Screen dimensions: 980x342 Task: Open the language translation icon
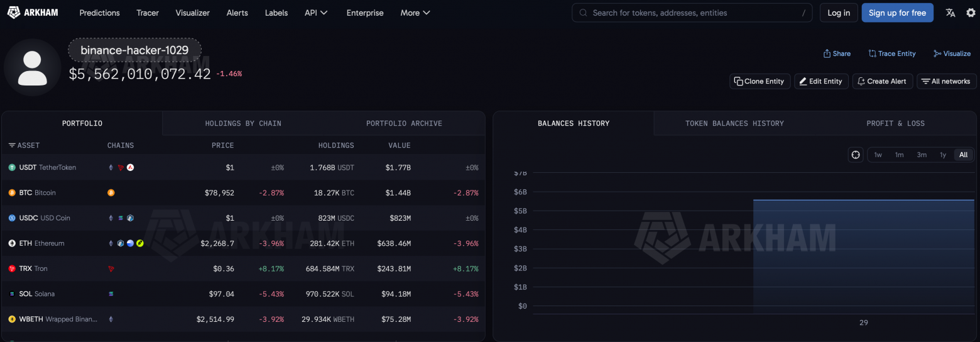950,13
